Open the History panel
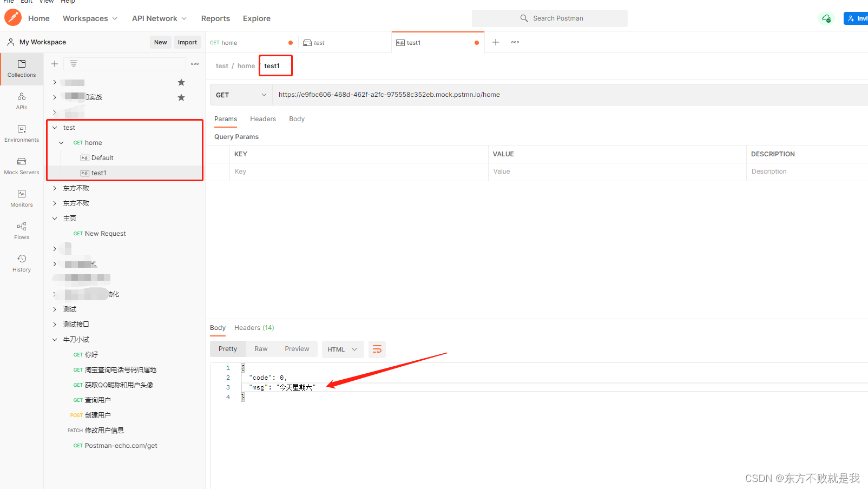Viewport: 868px width, 489px height. click(21, 263)
